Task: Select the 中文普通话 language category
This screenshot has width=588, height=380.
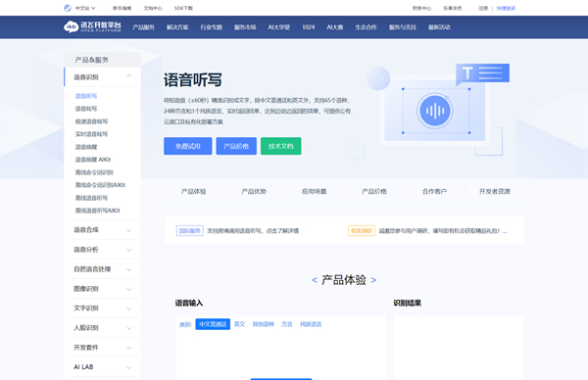Action: 213,324
